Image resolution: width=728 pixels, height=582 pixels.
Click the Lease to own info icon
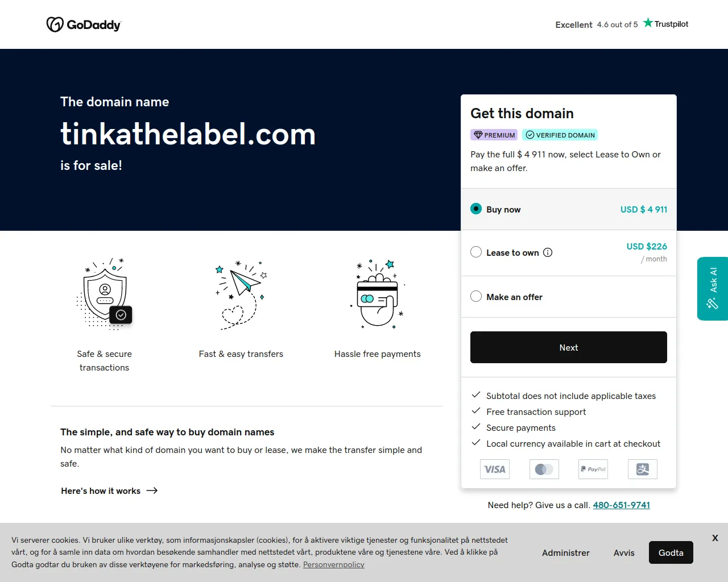(548, 252)
